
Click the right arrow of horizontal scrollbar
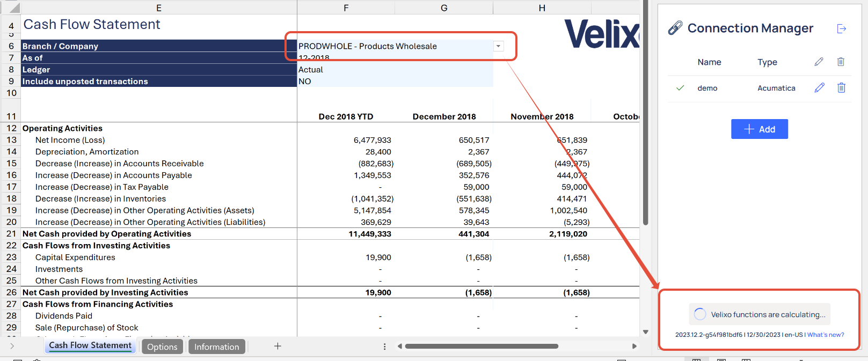pos(634,347)
